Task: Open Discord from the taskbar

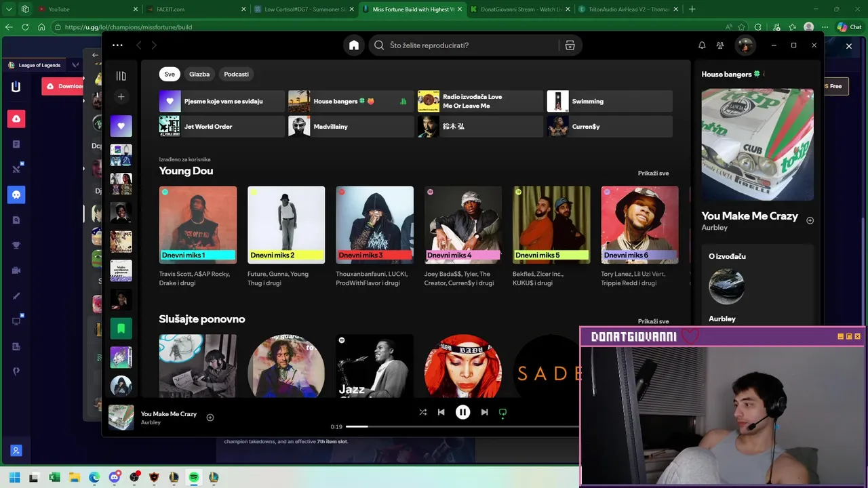Action: pos(115,477)
